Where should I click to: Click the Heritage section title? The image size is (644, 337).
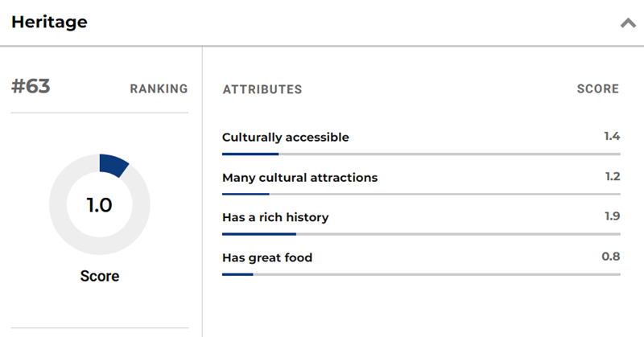tap(49, 23)
